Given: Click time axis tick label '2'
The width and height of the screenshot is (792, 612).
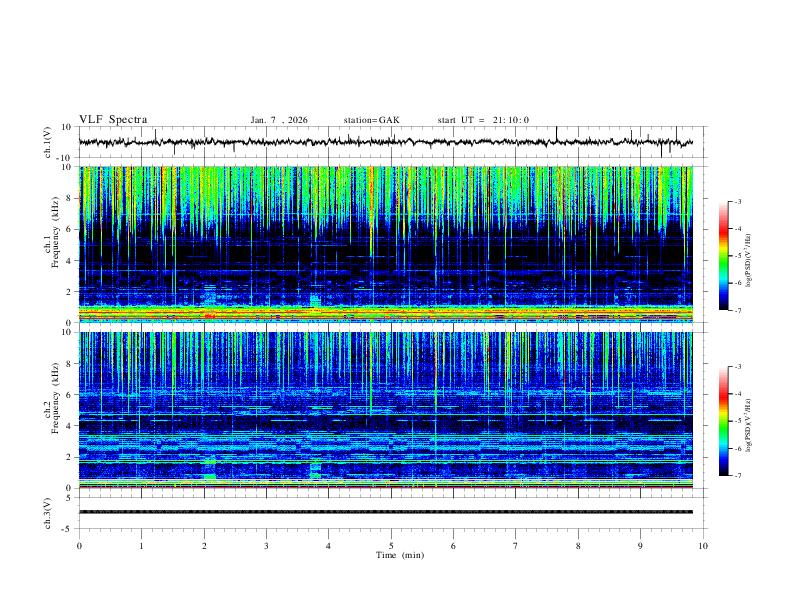Looking at the screenshot, I should coord(204,546).
